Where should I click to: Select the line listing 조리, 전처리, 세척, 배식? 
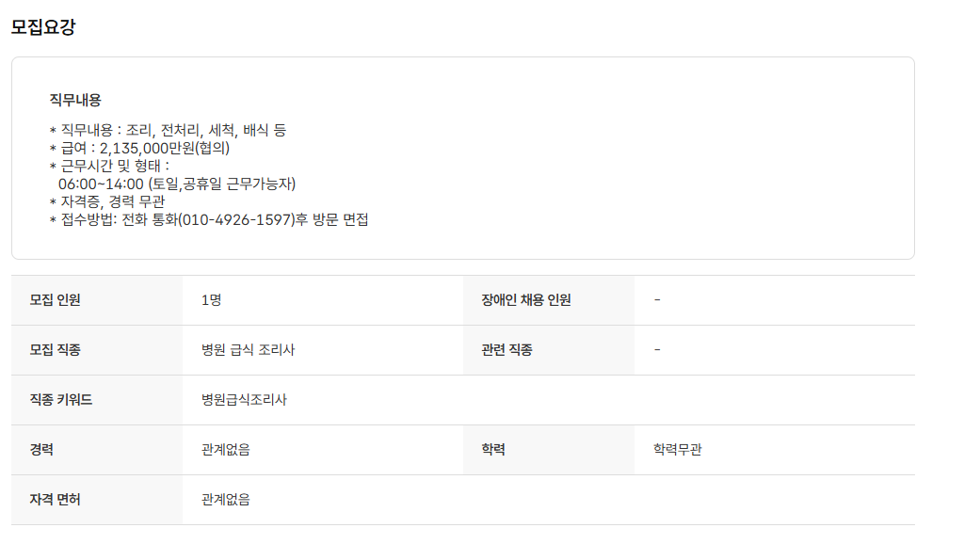[168, 130]
